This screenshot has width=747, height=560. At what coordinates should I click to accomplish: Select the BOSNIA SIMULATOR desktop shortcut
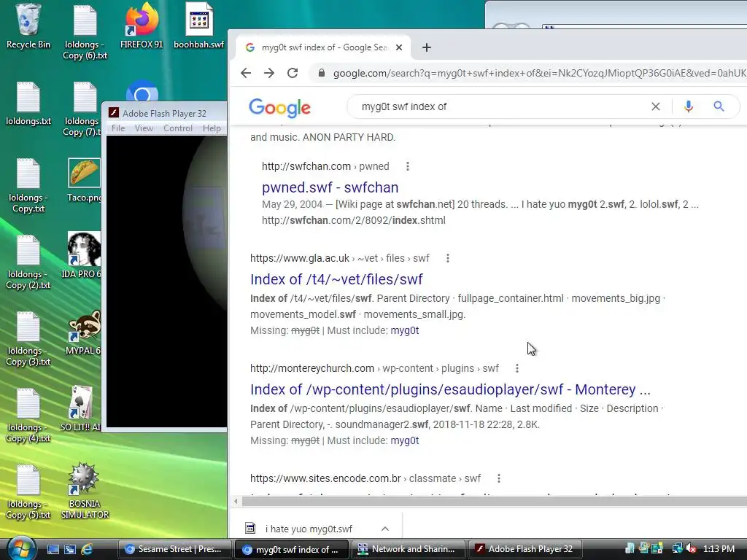(85, 491)
